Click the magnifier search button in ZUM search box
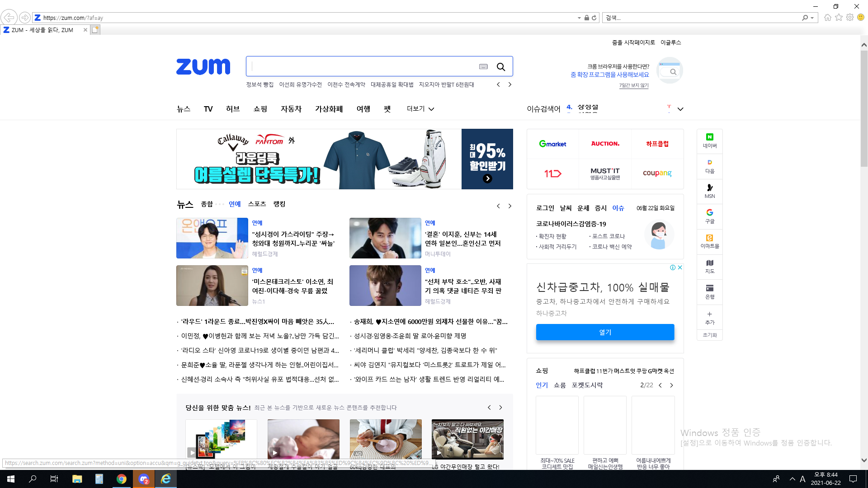 pos(501,67)
